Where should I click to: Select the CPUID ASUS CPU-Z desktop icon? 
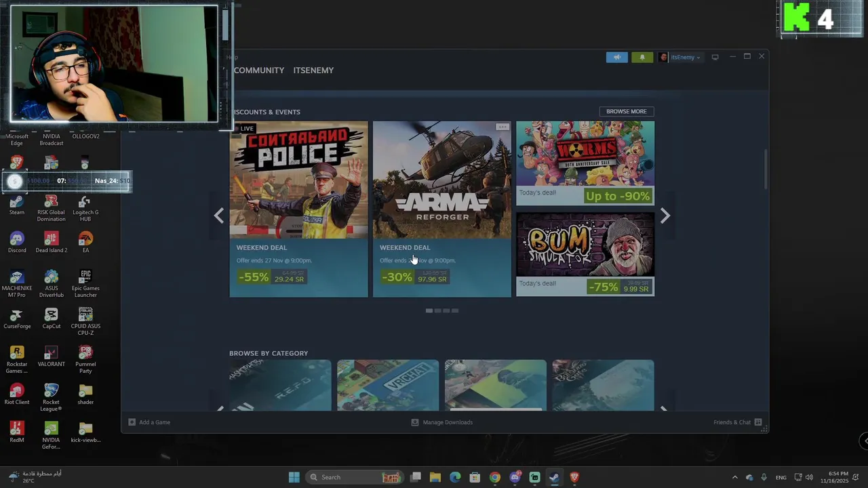85,322
